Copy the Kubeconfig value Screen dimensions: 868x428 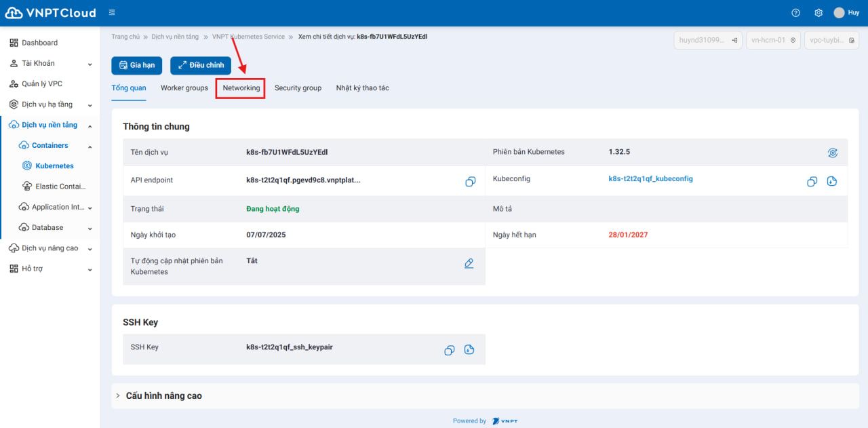pos(812,182)
